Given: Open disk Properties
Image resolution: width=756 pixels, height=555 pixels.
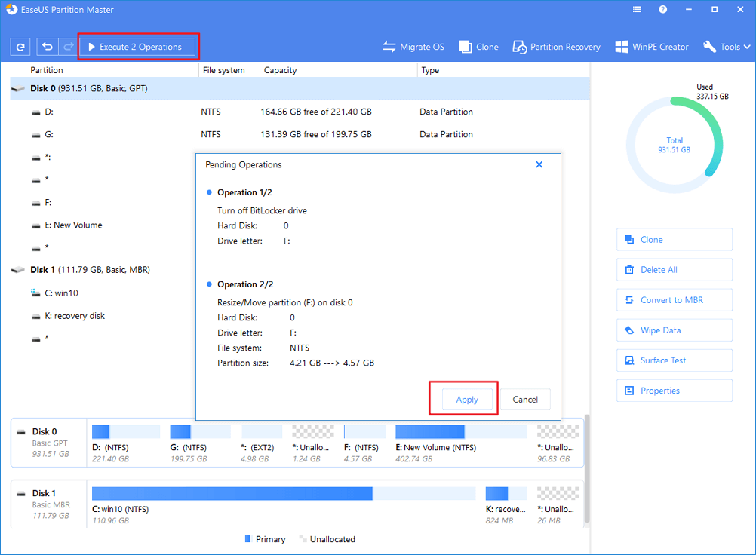Looking at the screenshot, I should click(x=674, y=391).
